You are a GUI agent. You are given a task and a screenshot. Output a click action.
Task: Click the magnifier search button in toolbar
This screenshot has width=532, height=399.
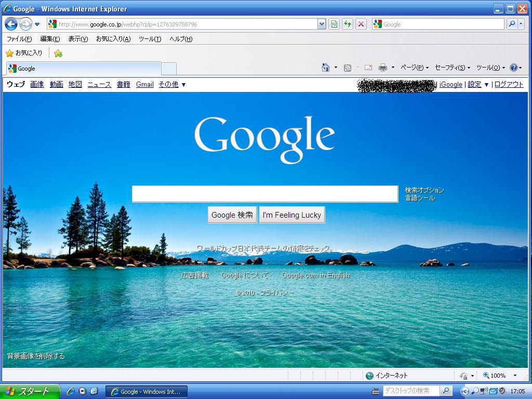(512, 24)
